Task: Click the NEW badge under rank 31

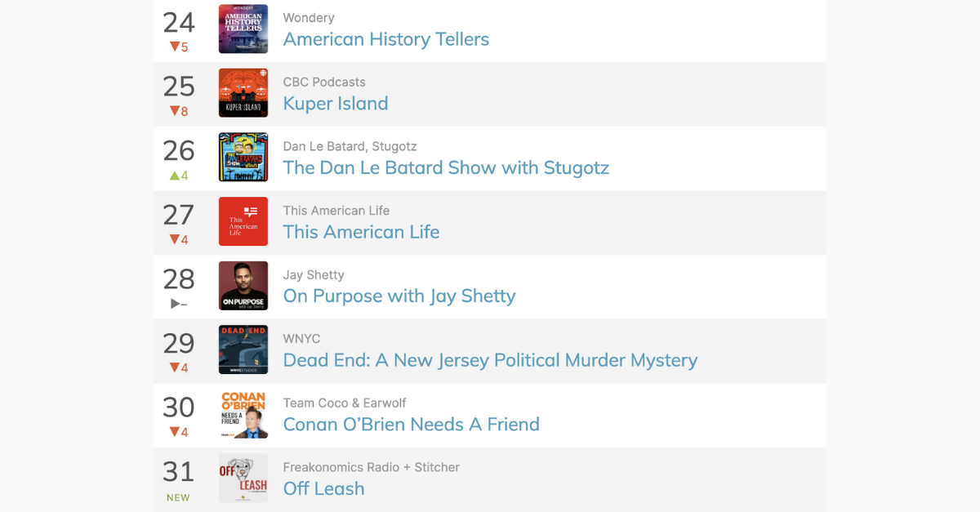Action: click(x=178, y=497)
